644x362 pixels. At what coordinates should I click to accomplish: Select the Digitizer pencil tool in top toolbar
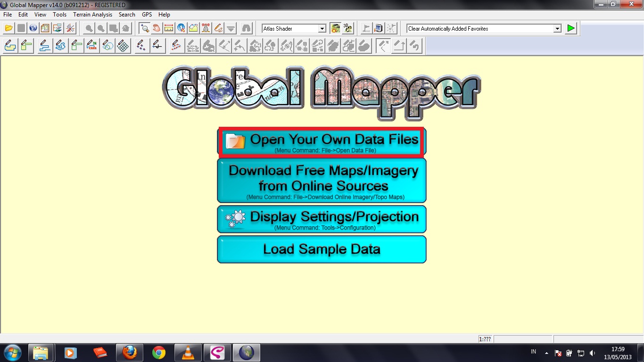tap(218, 28)
